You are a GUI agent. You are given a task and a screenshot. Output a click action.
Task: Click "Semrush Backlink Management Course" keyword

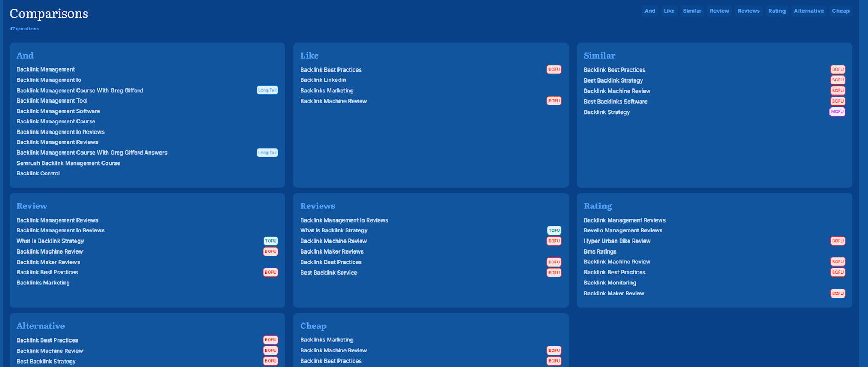point(68,163)
